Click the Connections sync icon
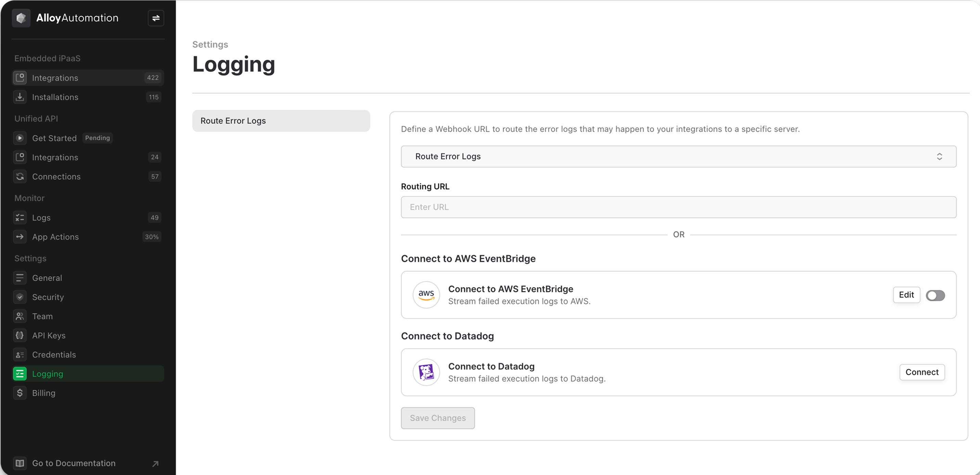 pyautogui.click(x=20, y=177)
